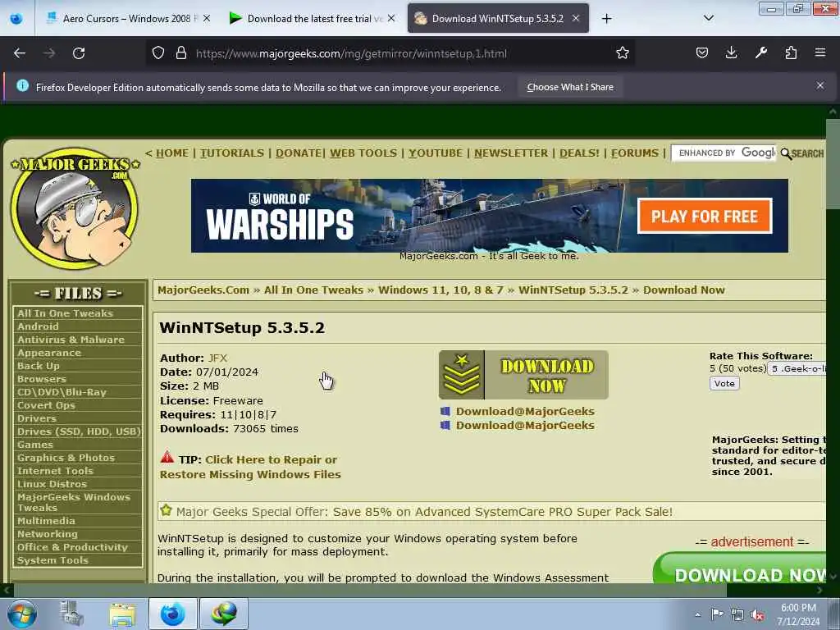Viewport: 840px width, 630px height.
Task: Open the Linux Distros category
Action: pos(52,484)
